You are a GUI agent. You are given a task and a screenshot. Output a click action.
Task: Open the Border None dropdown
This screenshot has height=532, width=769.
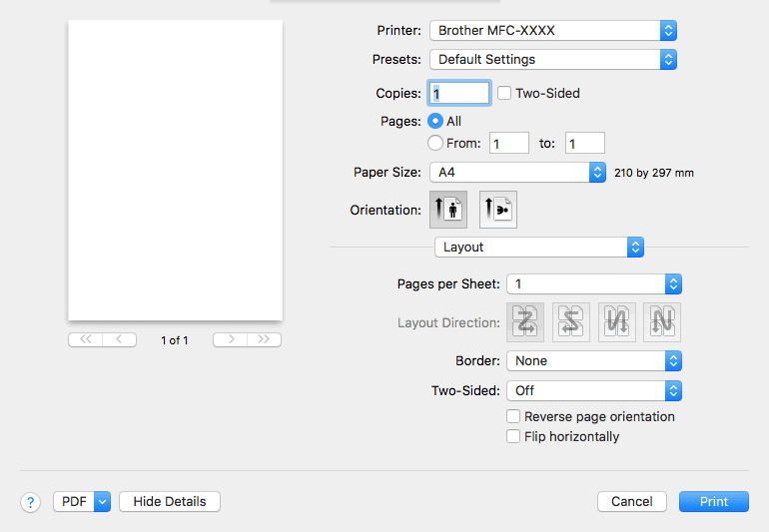[x=594, y=361]
